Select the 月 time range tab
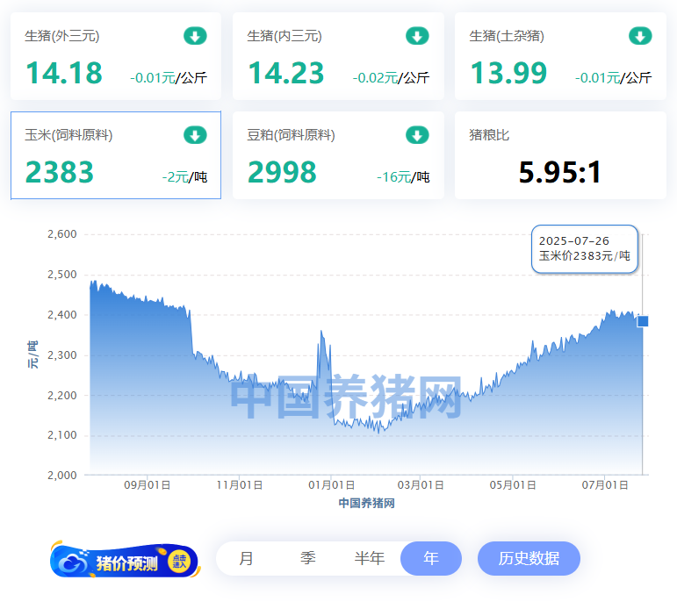The height and width of the screenshot is (616, 677). point(246,558)
